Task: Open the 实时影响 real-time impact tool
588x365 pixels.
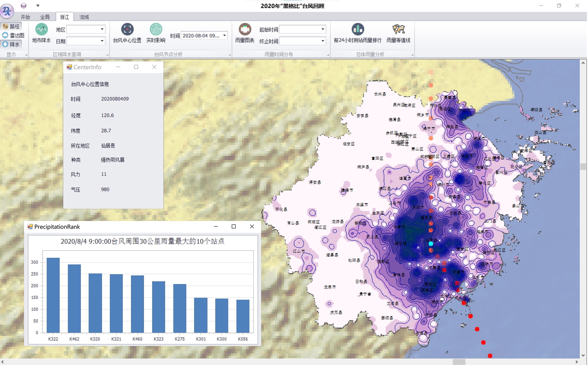Action: point(156,34)
